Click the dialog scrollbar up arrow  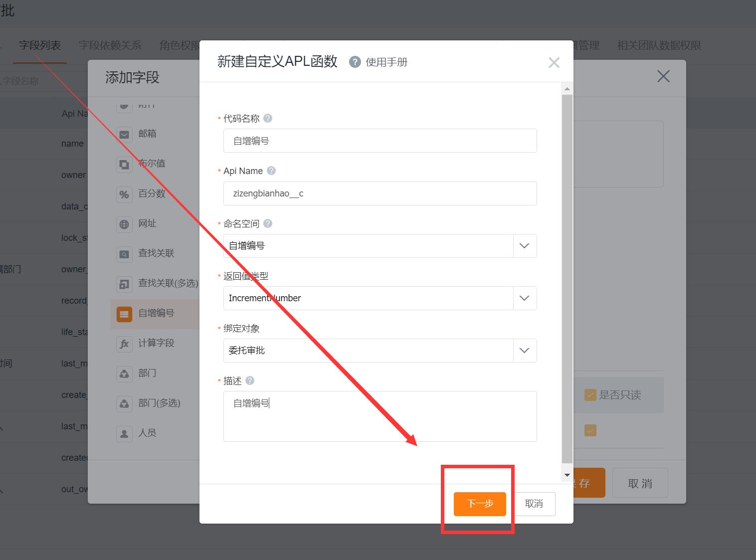pyautogui.click(x=567, y=89)
